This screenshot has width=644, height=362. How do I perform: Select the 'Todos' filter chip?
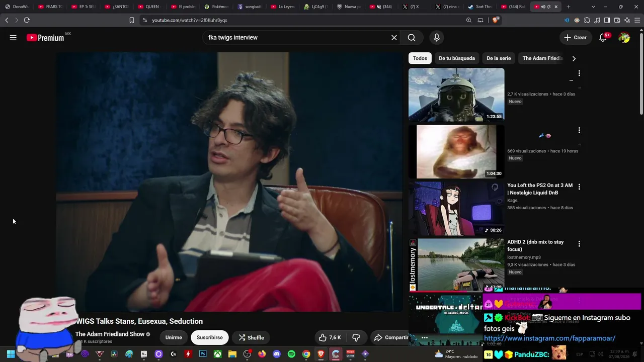coord(420,58)
